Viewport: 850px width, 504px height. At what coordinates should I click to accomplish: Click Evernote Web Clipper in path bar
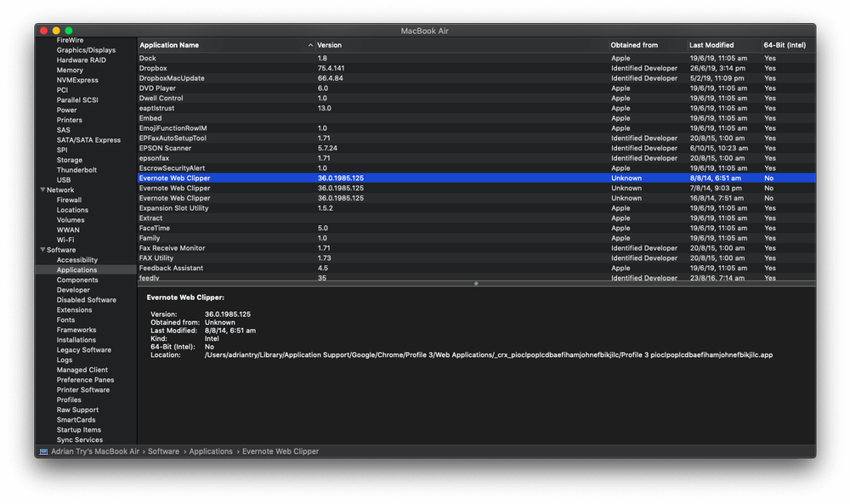(280, 451)
